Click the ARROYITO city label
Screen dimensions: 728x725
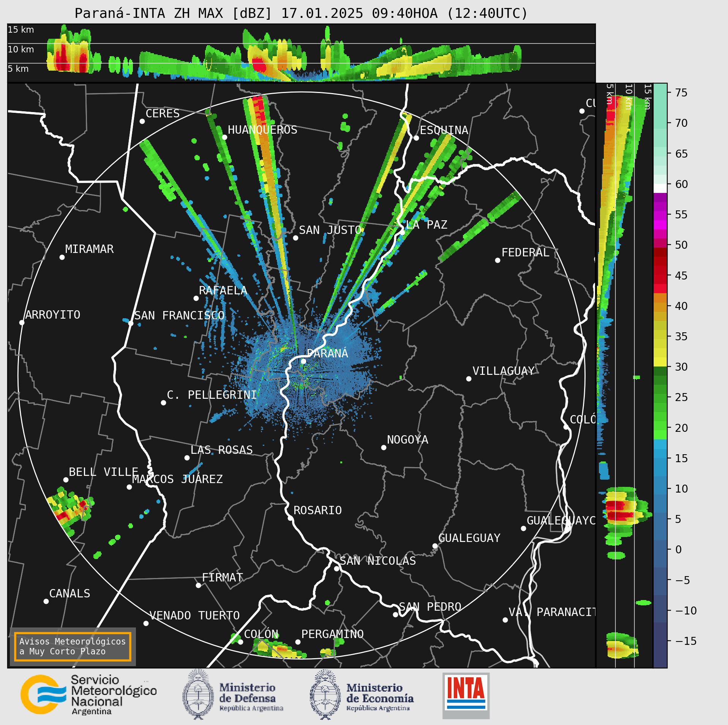53,314
